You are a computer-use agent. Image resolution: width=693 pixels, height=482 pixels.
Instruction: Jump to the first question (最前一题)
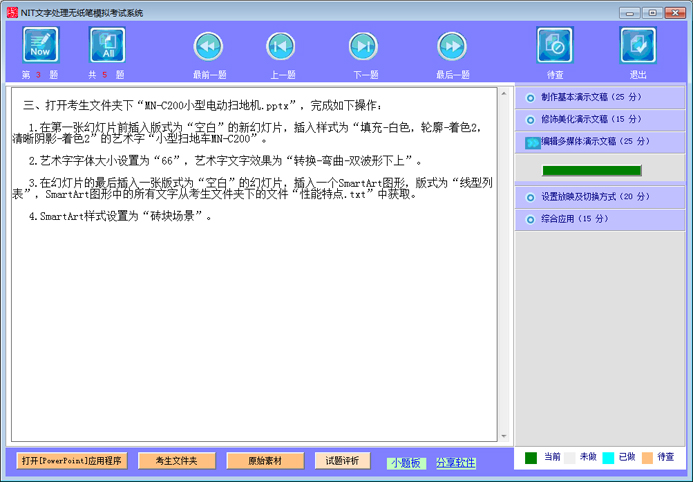tap(208, 47)
